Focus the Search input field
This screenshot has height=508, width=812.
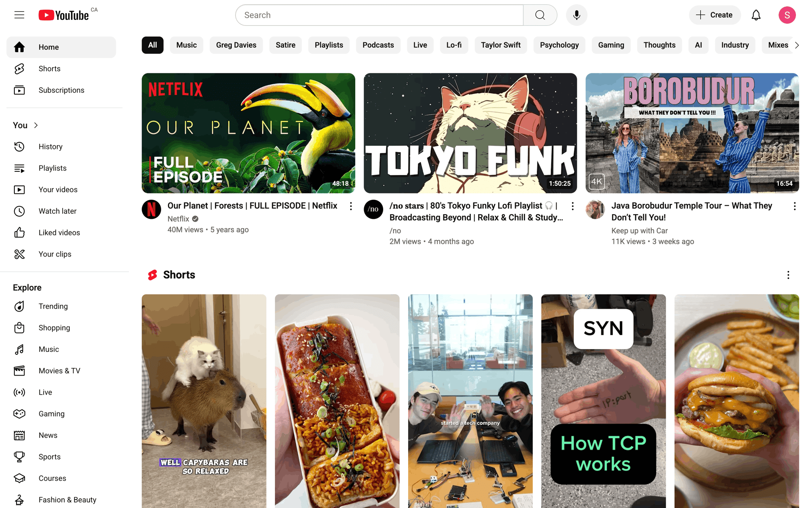click(x=379, y=15)
